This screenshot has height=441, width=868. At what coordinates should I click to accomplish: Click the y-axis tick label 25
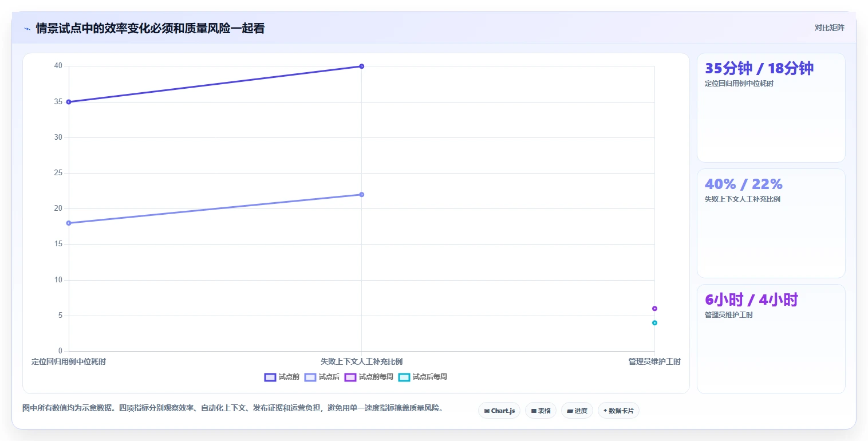pos(58,173)
